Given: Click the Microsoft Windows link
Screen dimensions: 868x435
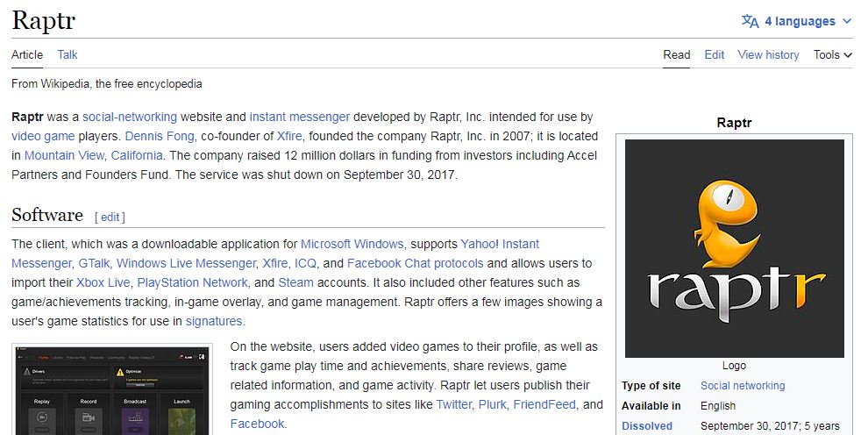Looking at the screenshot, I should click(x=352, y=244).
